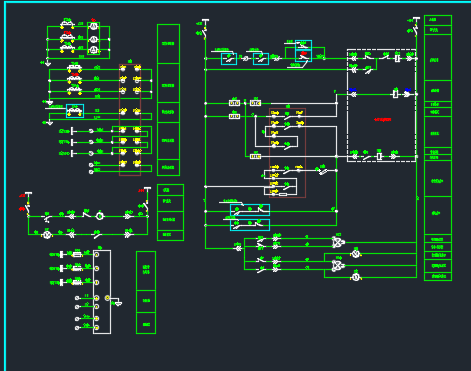The height and width of the screenshot is (371, 471).
Task: Click the motor circle symbol in lower-left circuit
Action: tap(100, 216)
